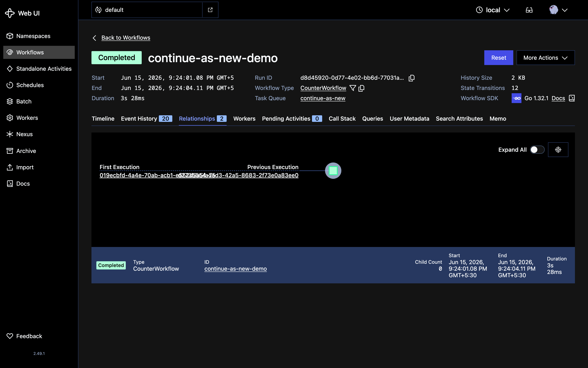
Task: Open the Pending Activities tab
Action: (292, 119)
